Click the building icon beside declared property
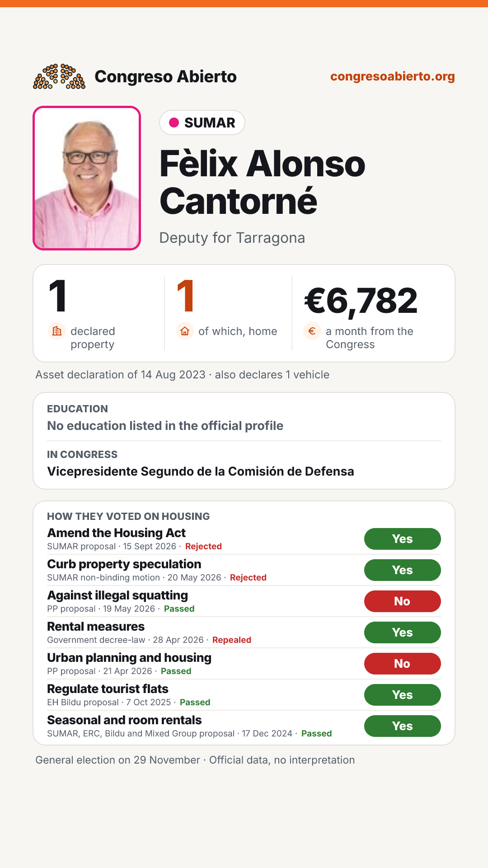The height and width of the screenshot is (868, 488). (x=57, y=331)
